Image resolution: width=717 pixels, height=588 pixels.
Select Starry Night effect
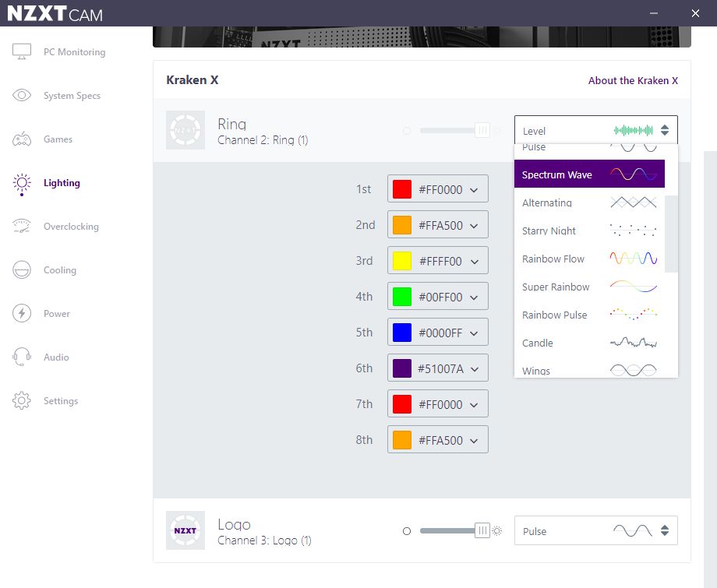pos(589,231)
